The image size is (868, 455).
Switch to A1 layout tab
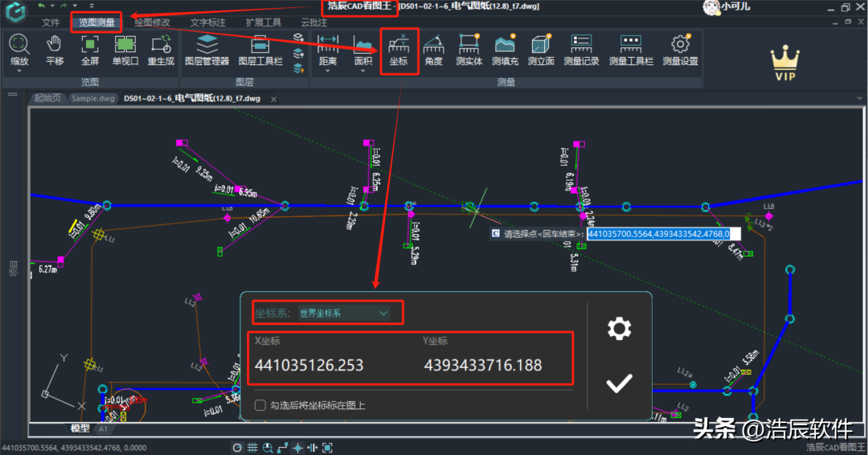coord(104,428)
